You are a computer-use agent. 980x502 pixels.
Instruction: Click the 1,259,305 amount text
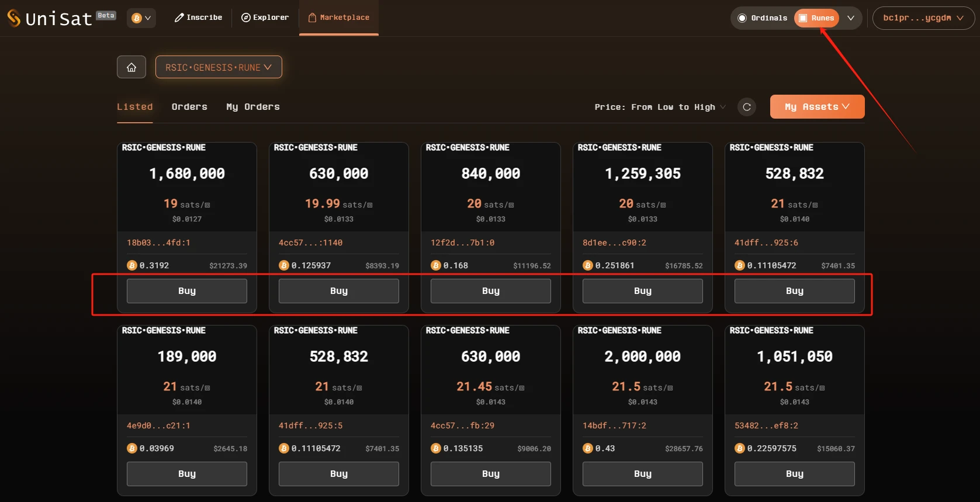click(x=643, y=174)
